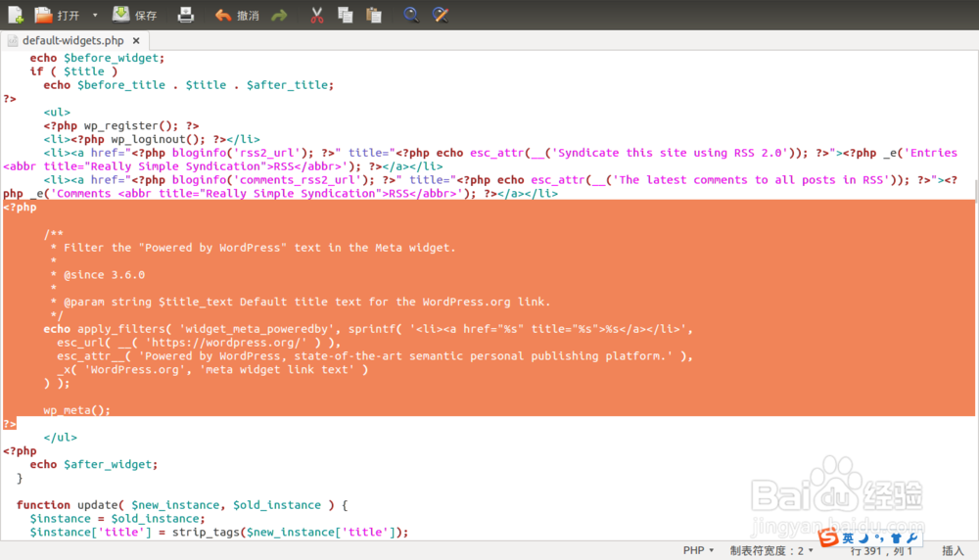This screenshot has width=979, height=560.
Task: Click the 行 391, 列 1 status entry
Action: [x=881, y=550]
